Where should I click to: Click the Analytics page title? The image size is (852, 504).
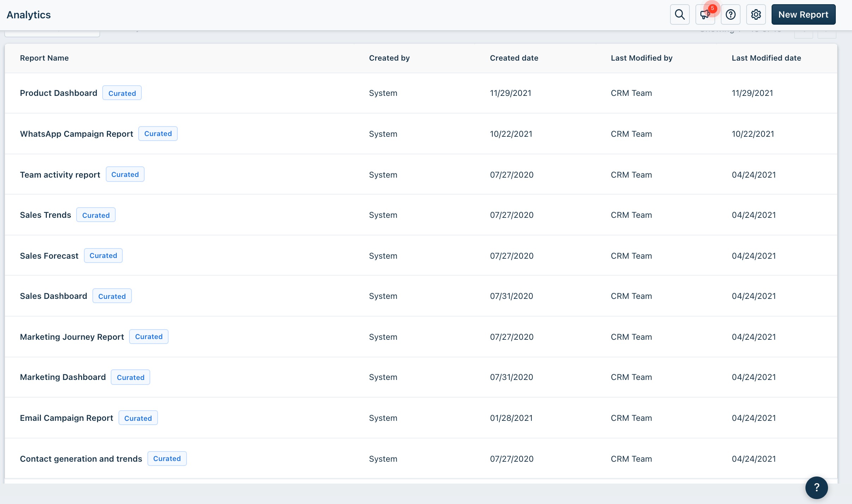pos(29,15)
